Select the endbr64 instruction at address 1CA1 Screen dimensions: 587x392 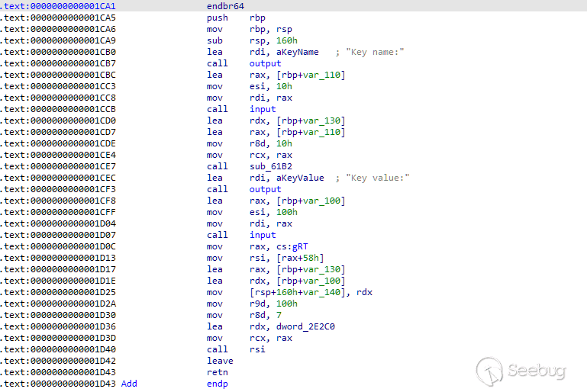coord(225,6)
